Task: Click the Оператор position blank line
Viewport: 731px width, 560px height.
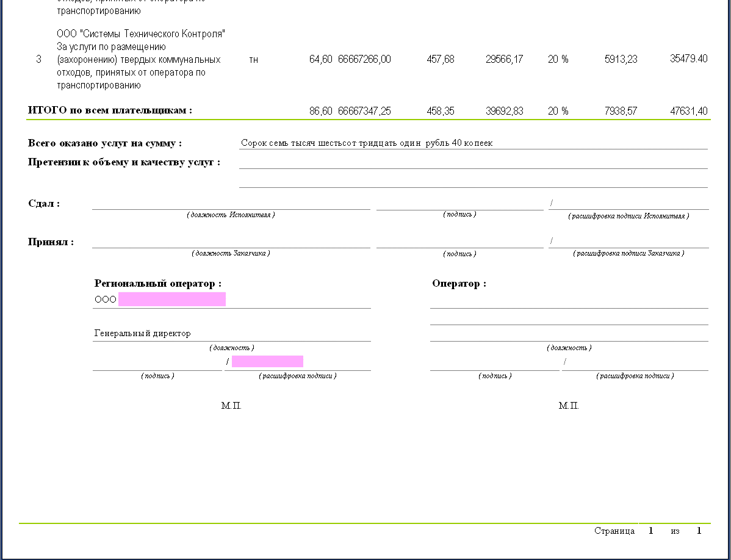Action: coord(569,336)
